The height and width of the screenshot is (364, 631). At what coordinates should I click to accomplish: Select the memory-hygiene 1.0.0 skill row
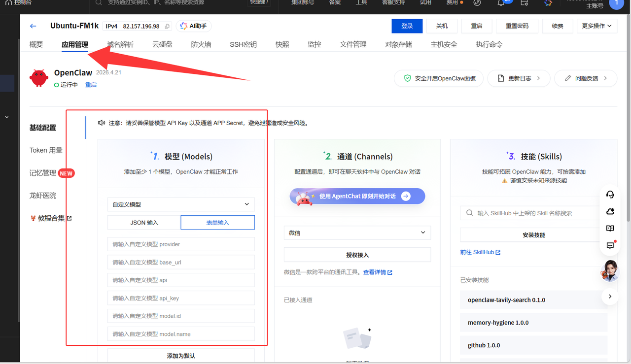pos(534,323)
